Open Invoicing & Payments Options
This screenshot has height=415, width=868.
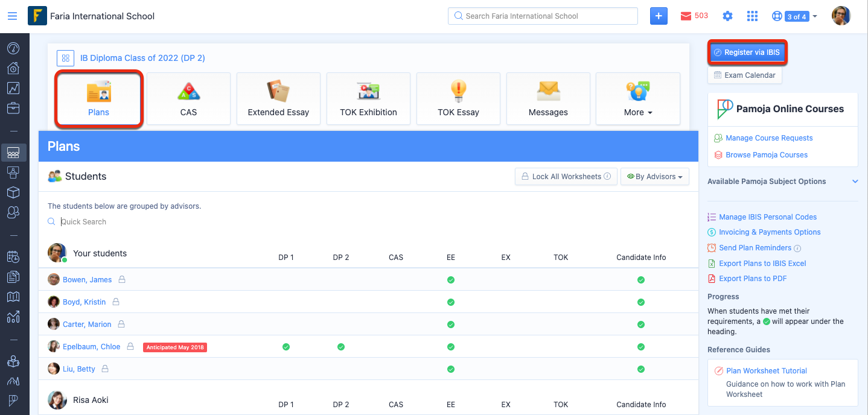tap(770, 232)
